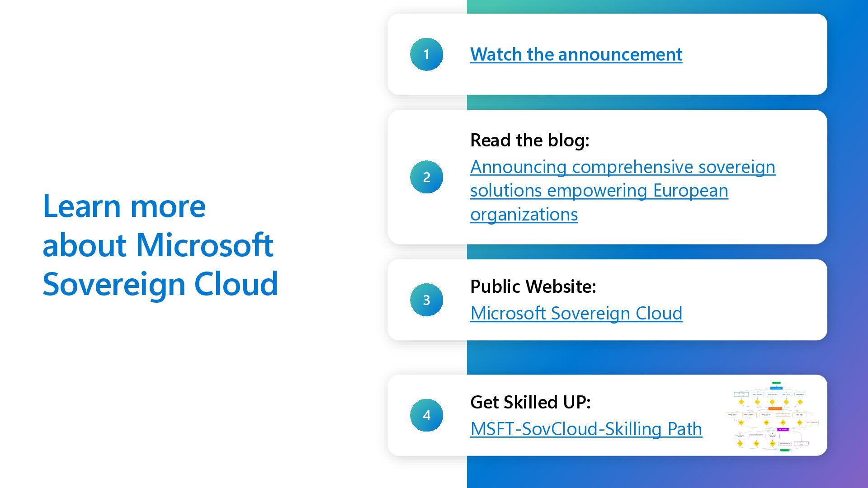This screenshot has width=868, height=488.
Task: Click the number 1 circle icon
Action: point(426,54)
